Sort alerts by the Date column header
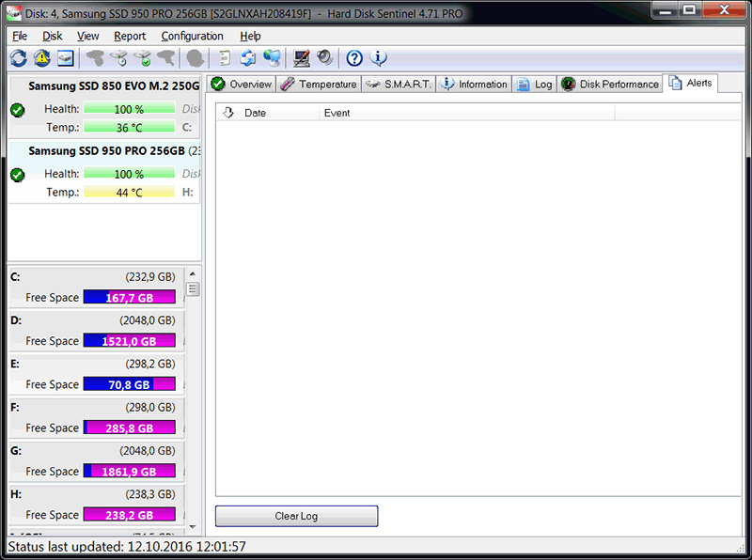 pyautogui.click(x=268, y=113)
